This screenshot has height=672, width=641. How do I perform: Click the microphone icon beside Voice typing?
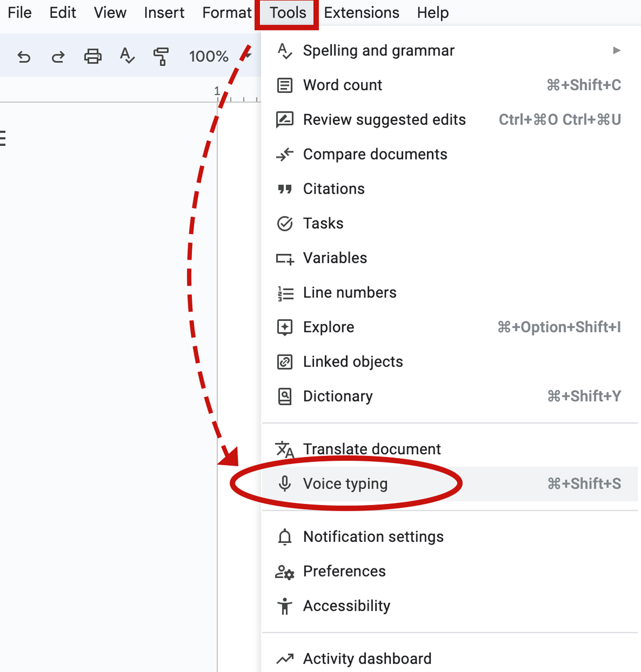(x=285, y=484)
